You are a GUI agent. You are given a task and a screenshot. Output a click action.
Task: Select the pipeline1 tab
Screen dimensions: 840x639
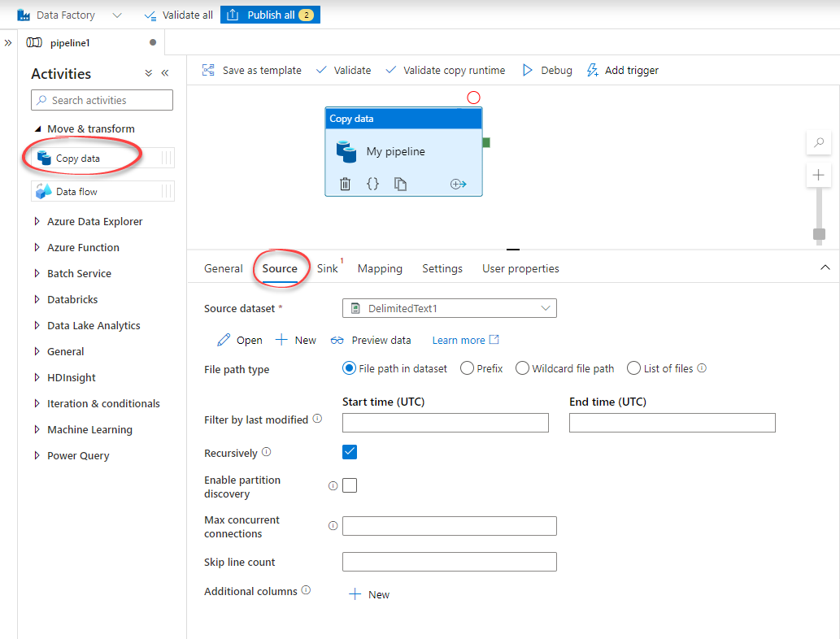91,43
